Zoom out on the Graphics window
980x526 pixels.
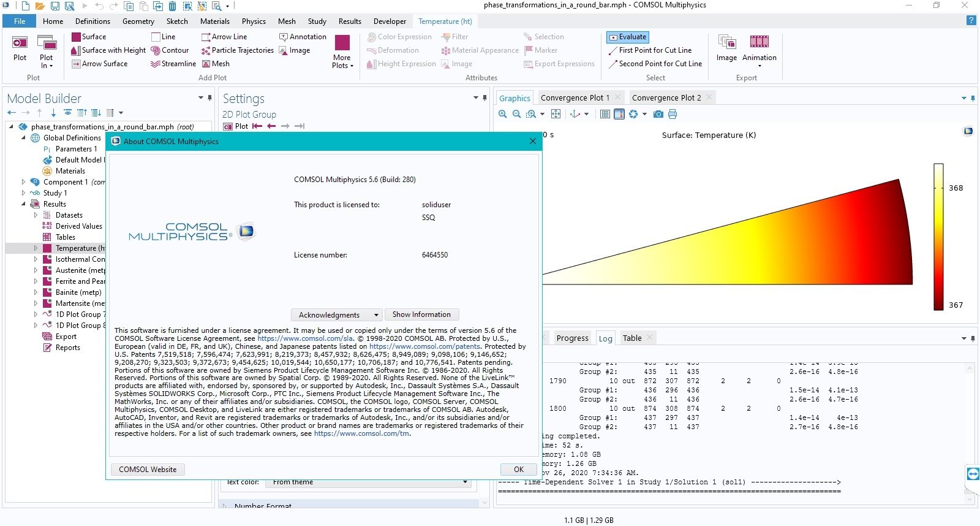pyautogui.click(x=517, y=114)
